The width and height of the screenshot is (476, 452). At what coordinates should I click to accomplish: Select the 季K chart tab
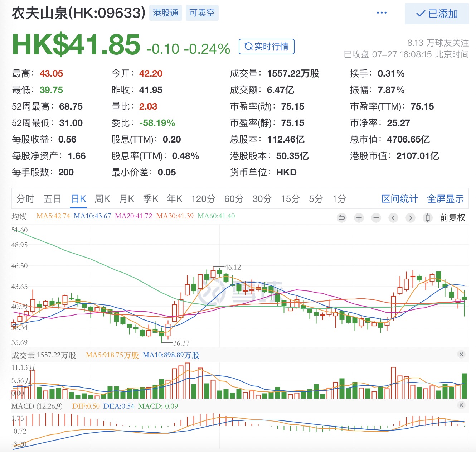coord(151,199)
